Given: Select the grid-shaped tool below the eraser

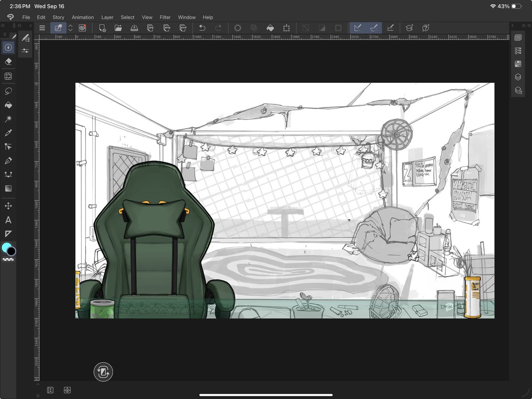Looking at the screenshot, I should [8, 76].
